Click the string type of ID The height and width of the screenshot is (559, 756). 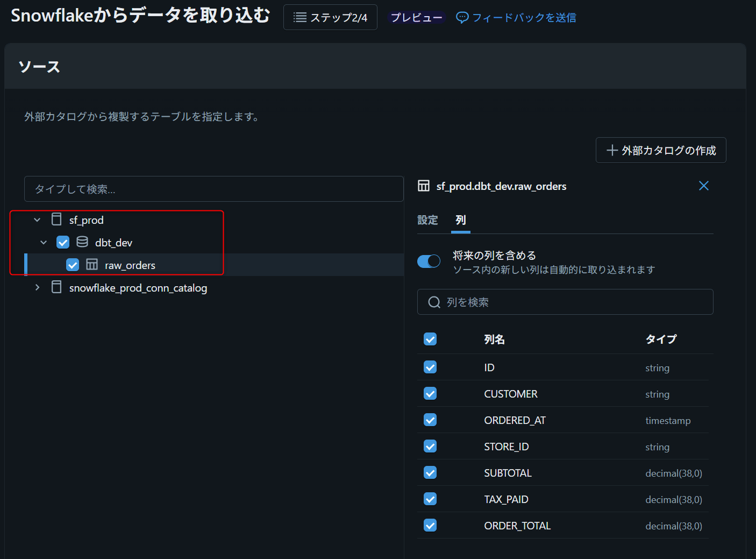tap(658, 368)
